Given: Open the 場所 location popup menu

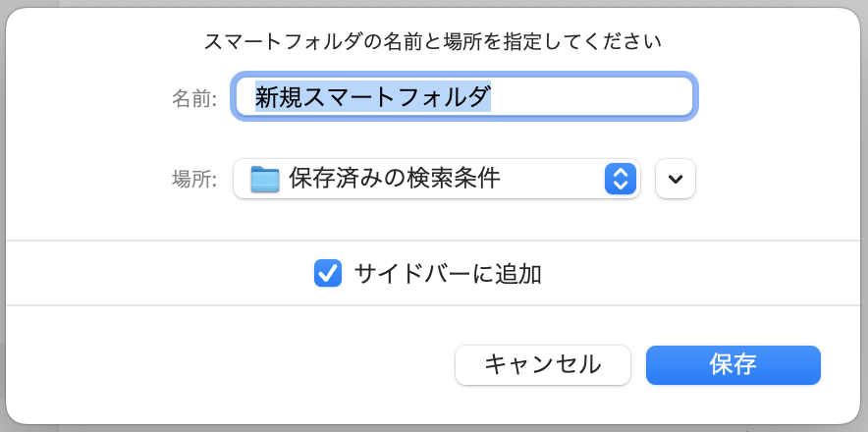Looking at the screenshot, I should [436, 179].
